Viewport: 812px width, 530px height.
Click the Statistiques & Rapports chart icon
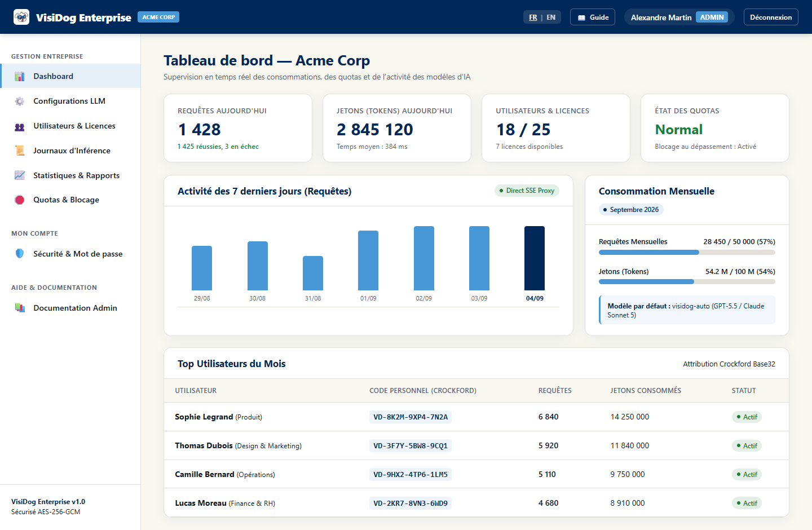[20, 175]
